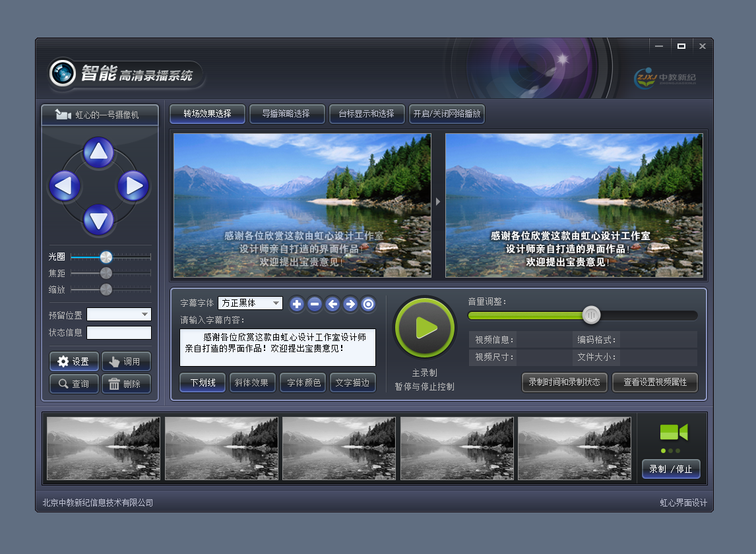Adjust the 光圈 aperture slider
The image size is (756, 554).
[x=111, y=257]
